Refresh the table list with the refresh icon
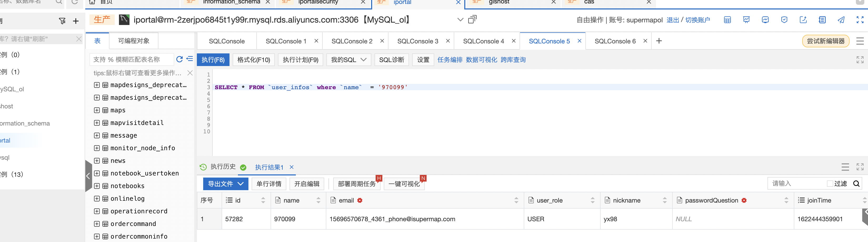Image resolution: width=868 pixels, height=242 pixels. 179,59
